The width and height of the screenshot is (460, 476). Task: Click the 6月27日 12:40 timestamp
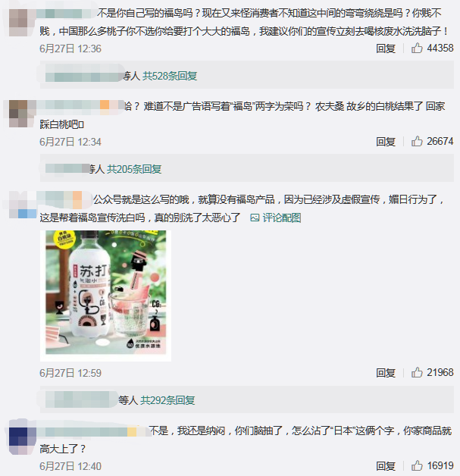[70, 466]
